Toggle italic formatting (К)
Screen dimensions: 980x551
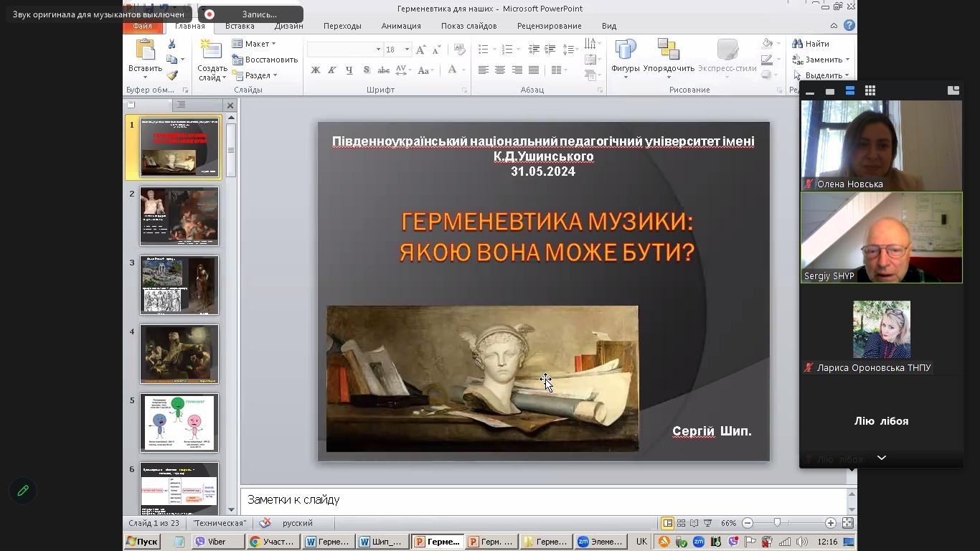[x=331, y=70]
